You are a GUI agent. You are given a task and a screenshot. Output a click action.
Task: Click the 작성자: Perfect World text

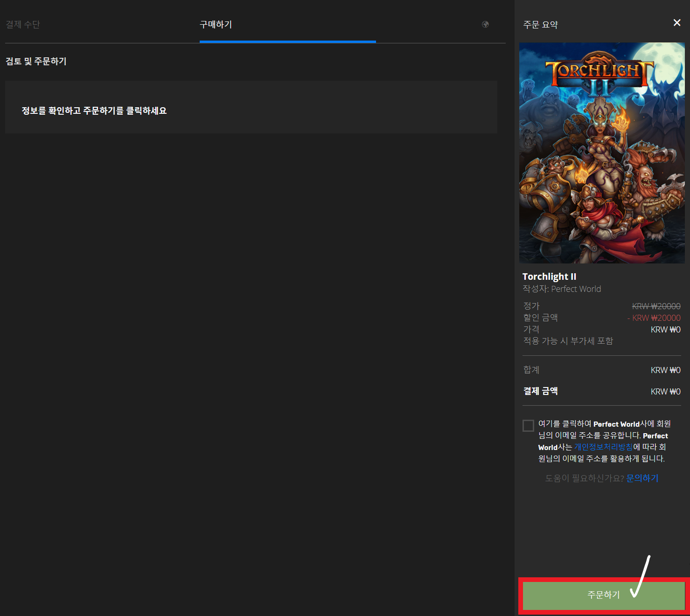tap(562, 289)
